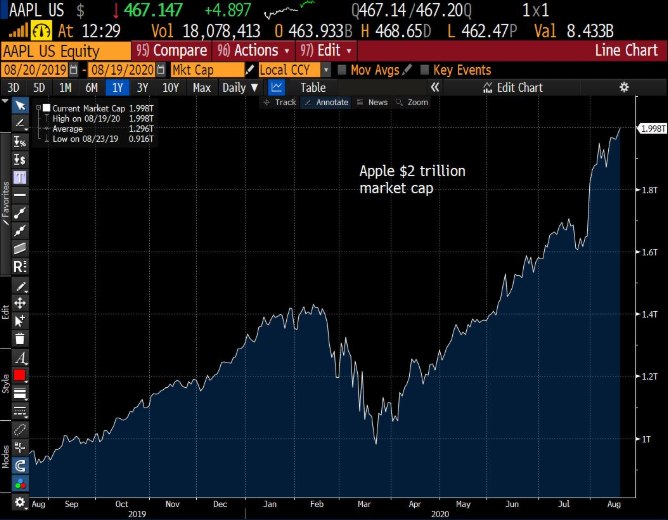Select the 5D range tab
The height and width of the screenshot is (520, 668).
tap(39, 88)
